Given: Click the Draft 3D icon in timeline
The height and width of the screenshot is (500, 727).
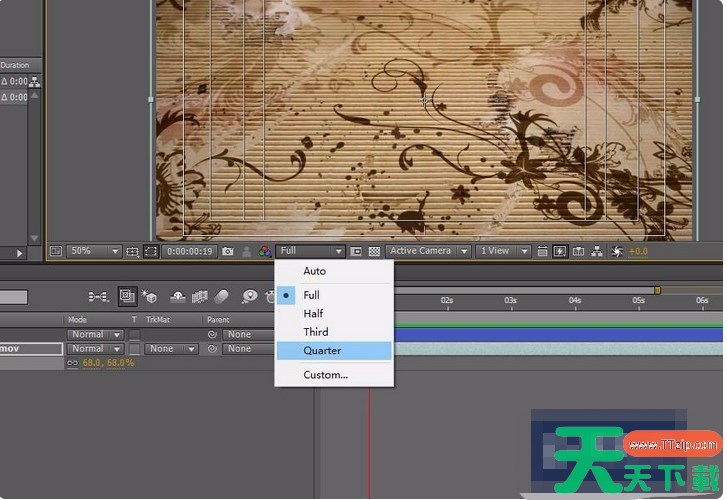Looking at the screenshot, I should point(150,297).
